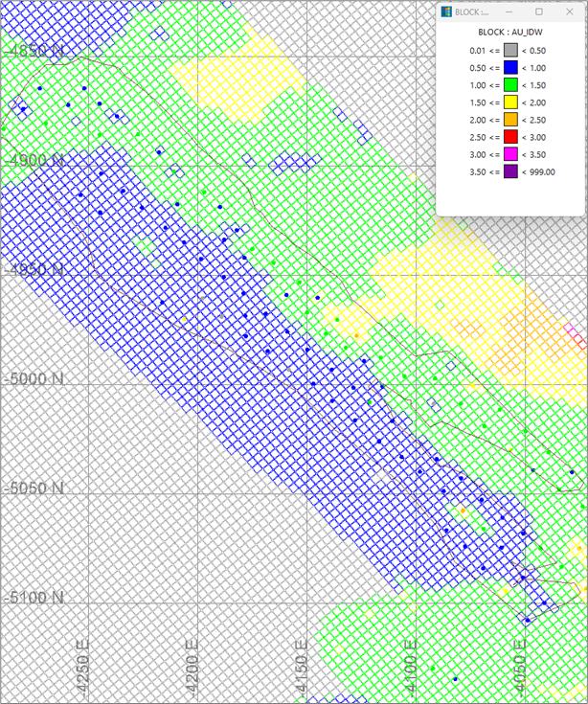Close the BLOCK legend window
Image resolution: width=588 pixels, height=704 pixels.
click(568, 12)
